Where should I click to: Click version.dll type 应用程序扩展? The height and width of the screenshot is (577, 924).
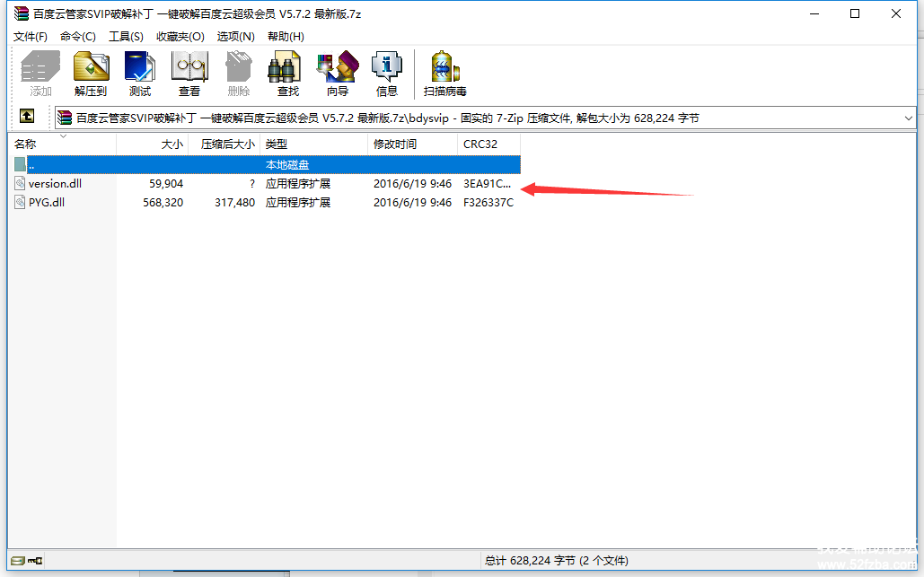tap(298, 184)
